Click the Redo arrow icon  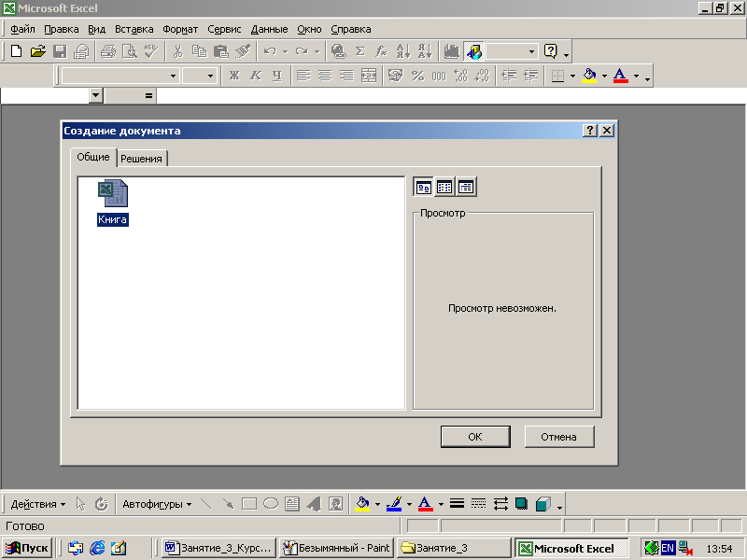click(301, 51)
